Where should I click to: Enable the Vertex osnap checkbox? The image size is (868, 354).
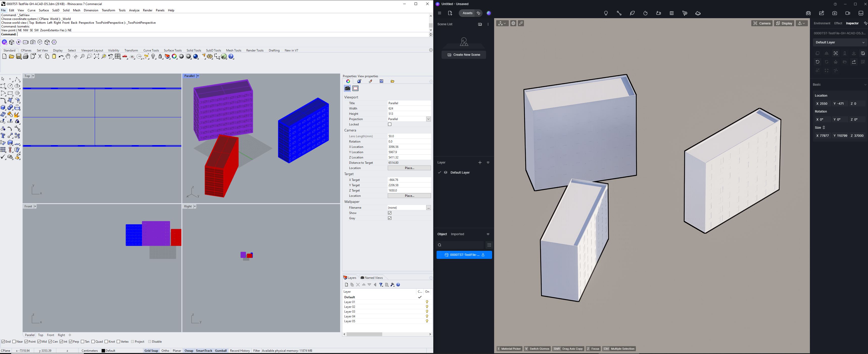pyautogui.click(x=118, y=342)
